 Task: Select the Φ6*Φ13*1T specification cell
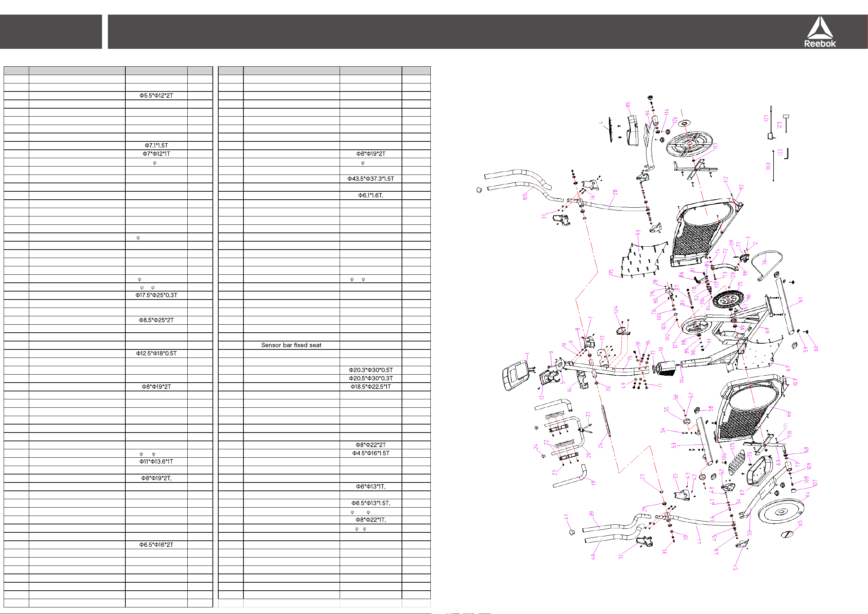pyautogui.click(x=371, y=486)
